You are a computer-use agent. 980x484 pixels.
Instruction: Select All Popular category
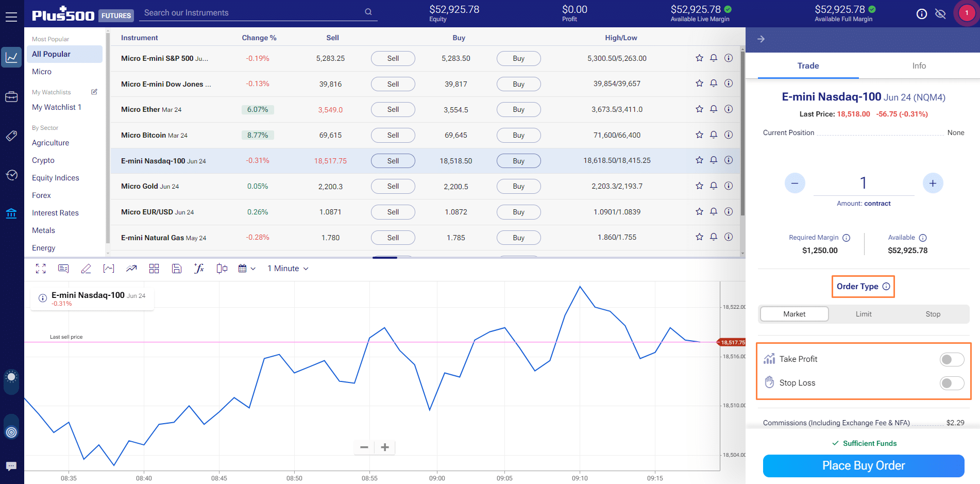[64, 54]
